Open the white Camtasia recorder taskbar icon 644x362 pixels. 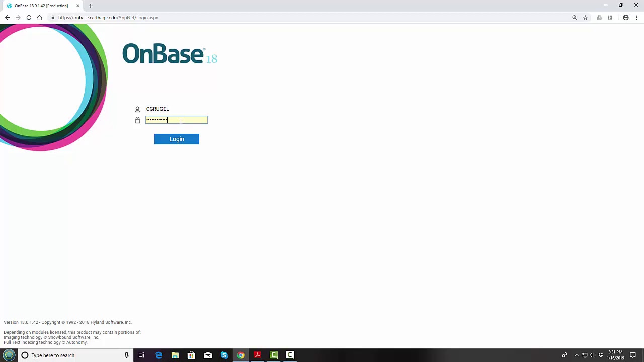(290, 355)
